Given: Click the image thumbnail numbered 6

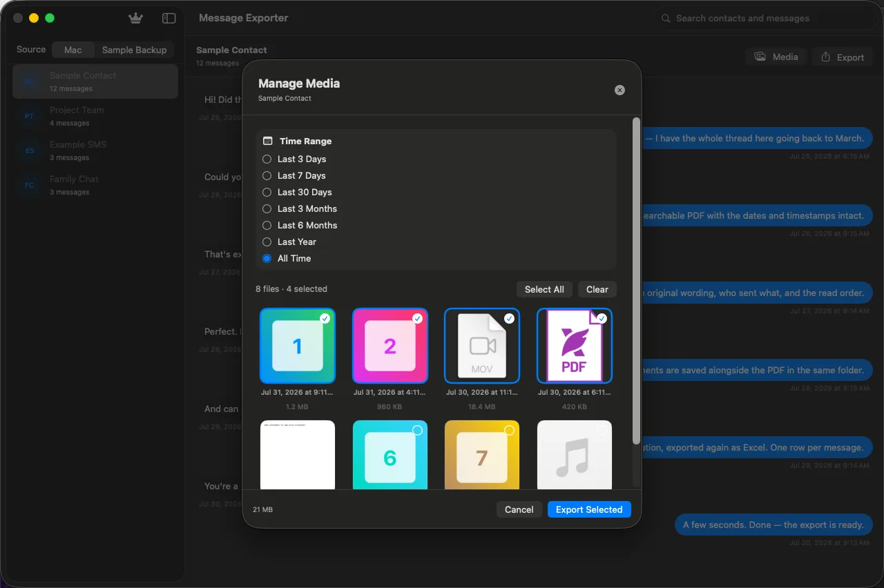Looking at the screenshot, I should [x=390, y=455].
